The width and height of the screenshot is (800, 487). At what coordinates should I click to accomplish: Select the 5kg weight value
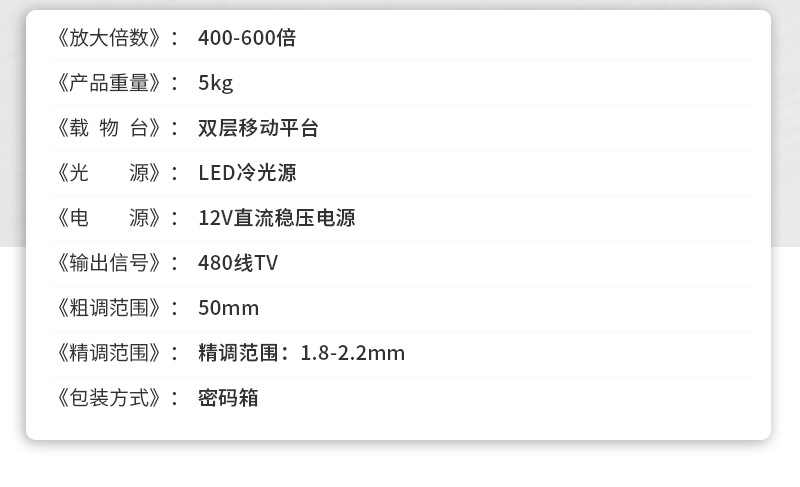[x=215, y=83]
